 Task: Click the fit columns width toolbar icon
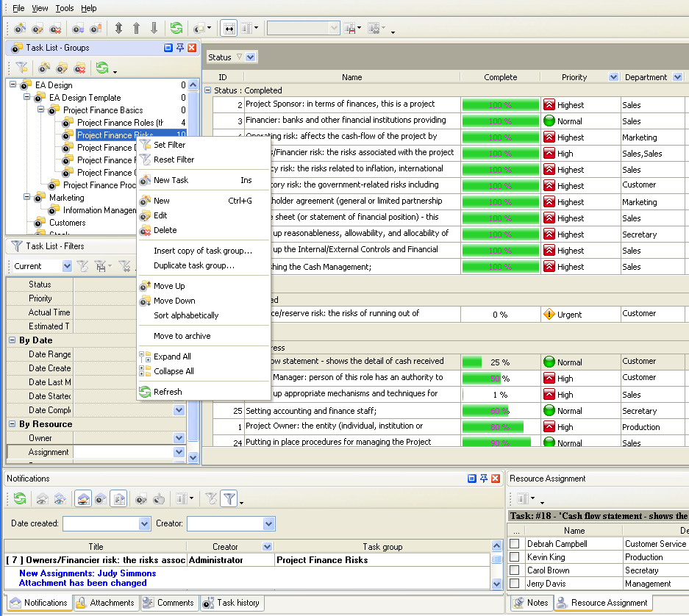pos(229,29)
